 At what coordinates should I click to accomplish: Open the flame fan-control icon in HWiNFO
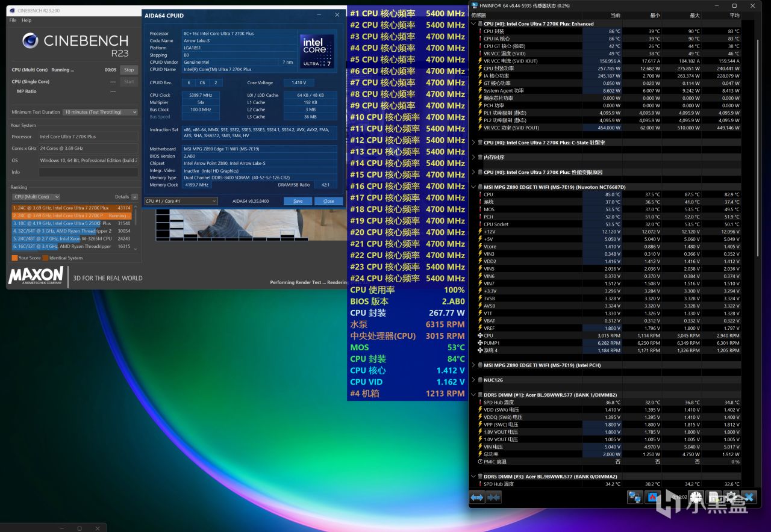pos(653,497)
